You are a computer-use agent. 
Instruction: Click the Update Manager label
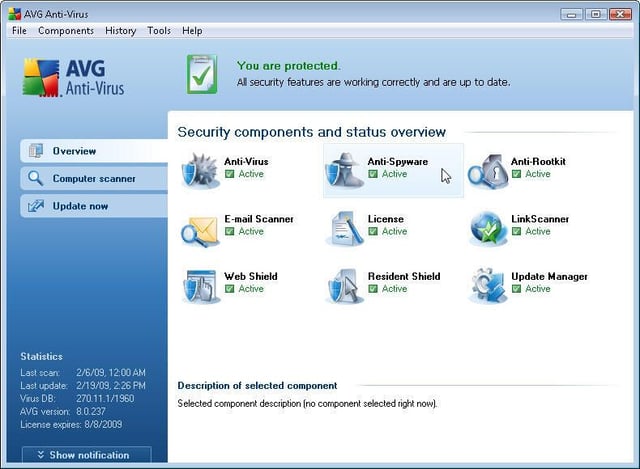(549, 277)
